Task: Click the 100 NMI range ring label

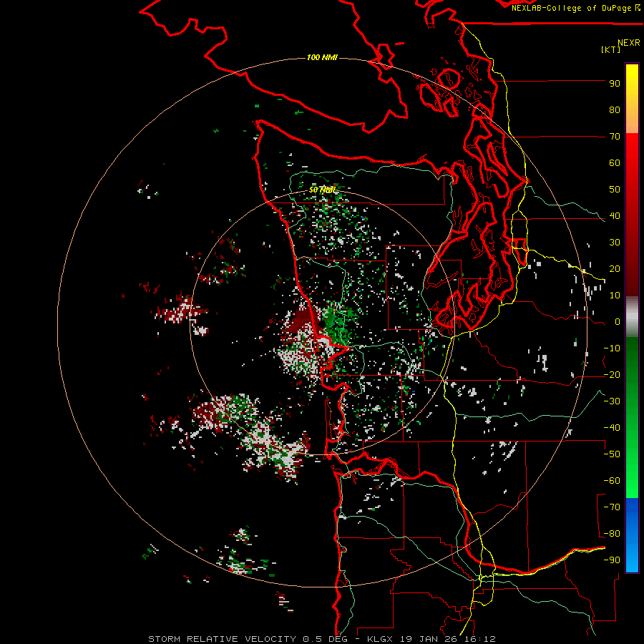Action: (x=322, y=57)
